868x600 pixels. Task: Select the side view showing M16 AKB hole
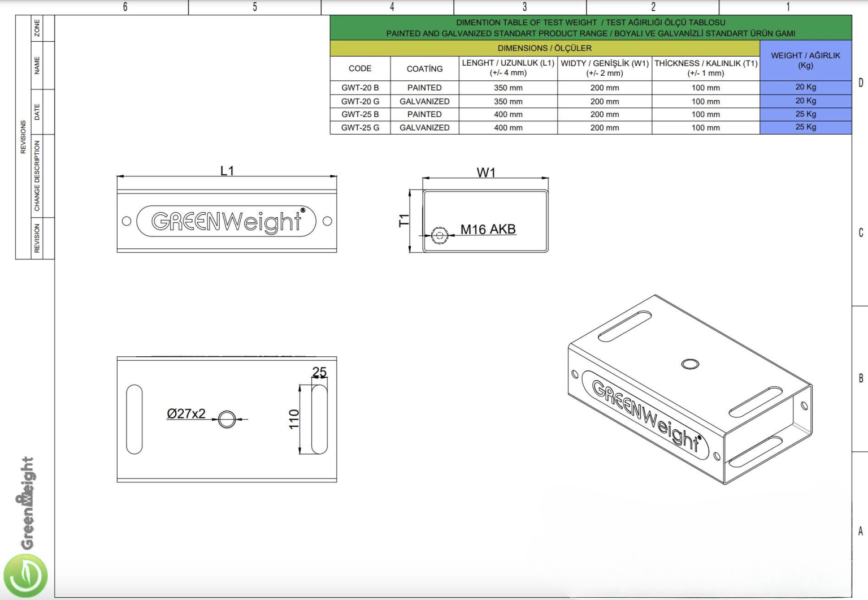(485, 221)
